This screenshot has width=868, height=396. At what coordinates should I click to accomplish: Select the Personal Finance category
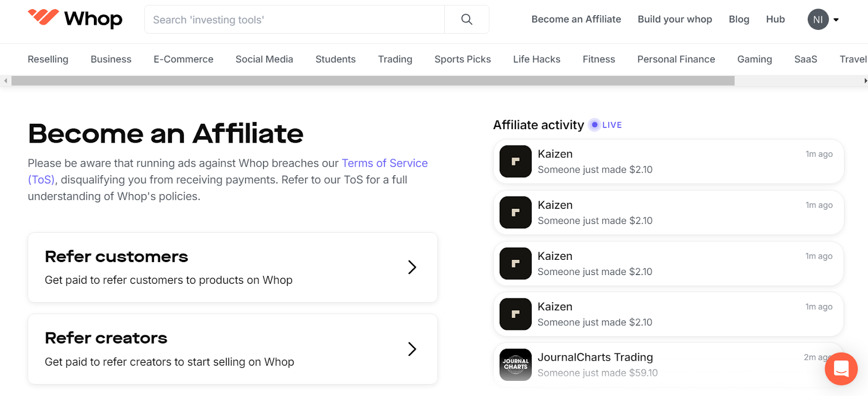(676, 59)
